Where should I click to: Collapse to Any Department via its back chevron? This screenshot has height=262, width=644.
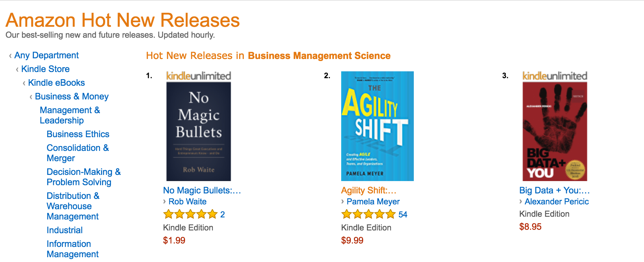(46, 55)
